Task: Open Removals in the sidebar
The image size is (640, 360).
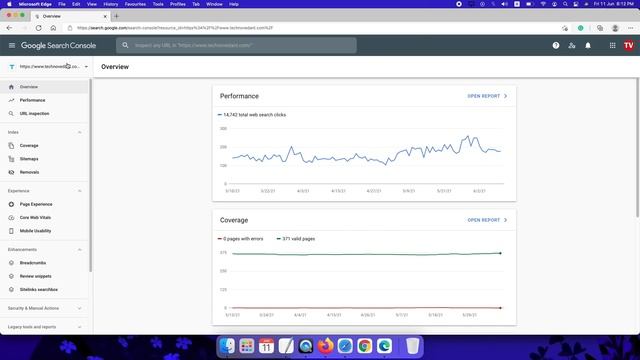Action: point(44,172)
